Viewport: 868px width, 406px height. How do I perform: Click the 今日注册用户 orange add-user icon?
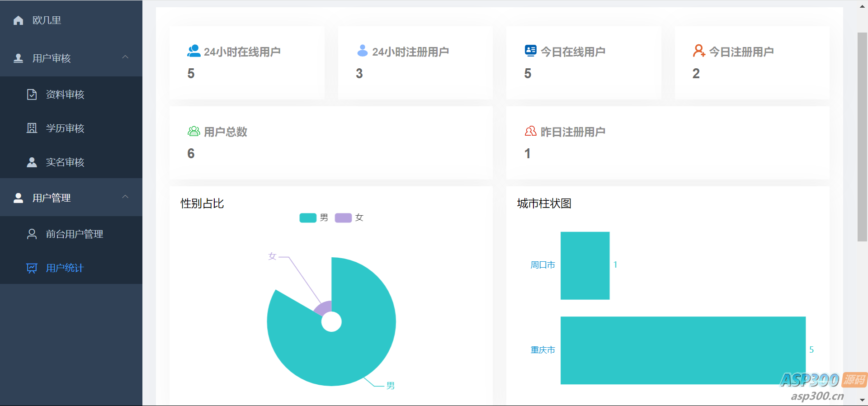pos(698,51)
